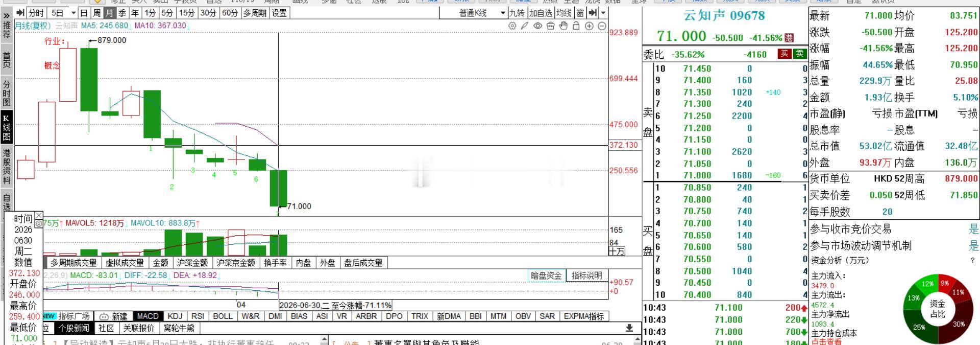Click the news list scroll up arrow
The width and height of the screenshot is (980, 345).
coord(325,340)
